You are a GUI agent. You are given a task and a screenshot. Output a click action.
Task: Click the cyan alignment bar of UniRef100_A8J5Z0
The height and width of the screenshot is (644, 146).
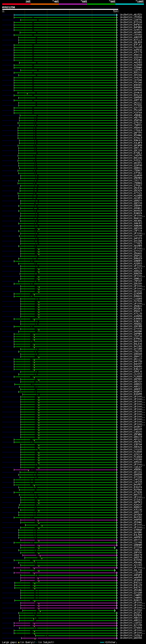pyautogui.click(x=66, y=15)
